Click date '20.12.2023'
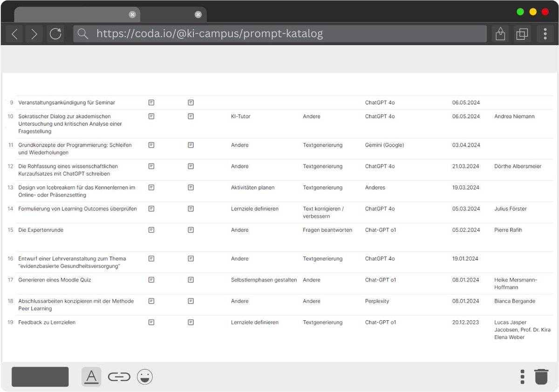 [466, 322]
